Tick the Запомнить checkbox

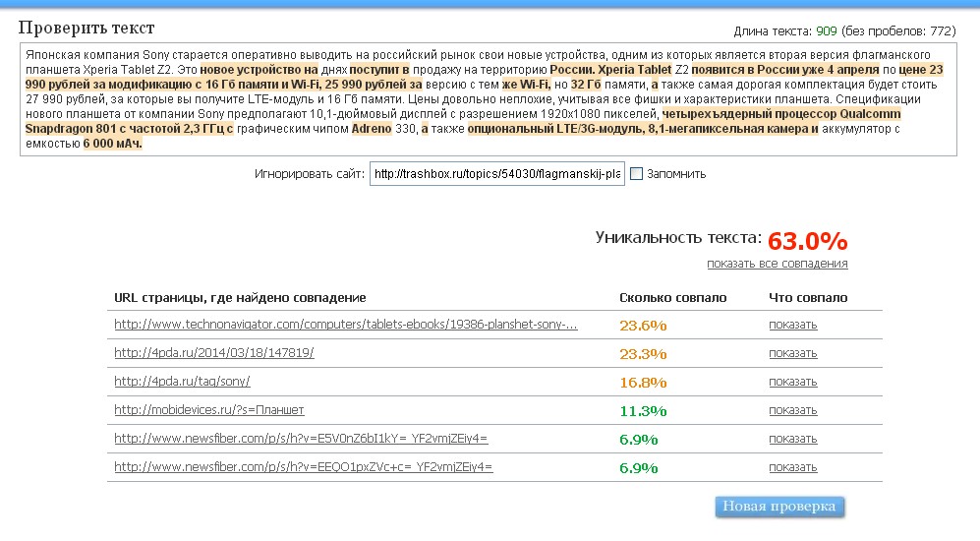tap(636, 174)
